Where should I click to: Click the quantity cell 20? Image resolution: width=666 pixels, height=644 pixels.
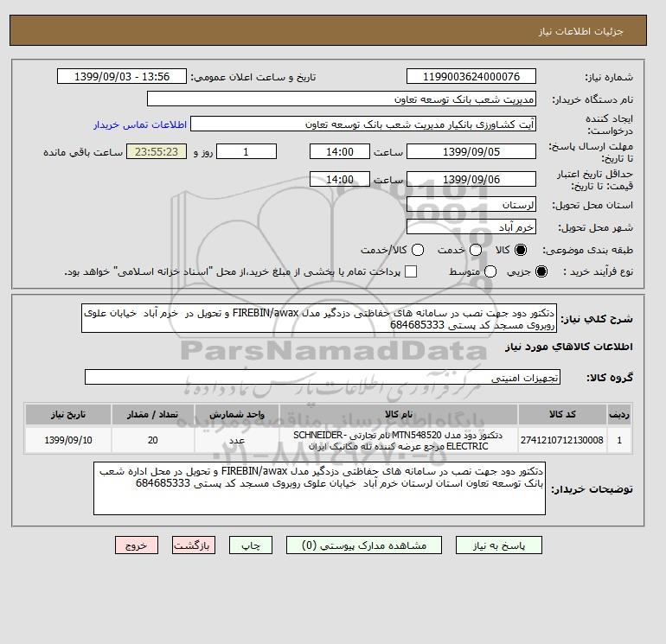point(153,440)
